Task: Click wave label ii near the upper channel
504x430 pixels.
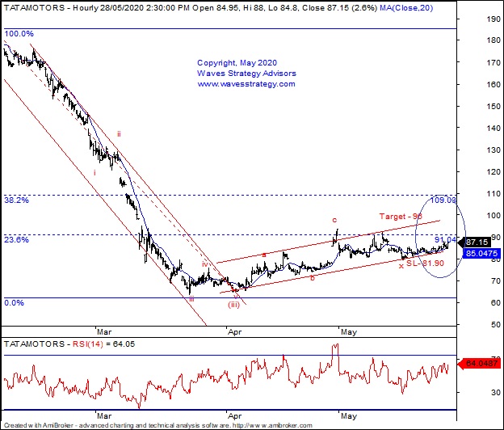Action: (x=119, y=134)
